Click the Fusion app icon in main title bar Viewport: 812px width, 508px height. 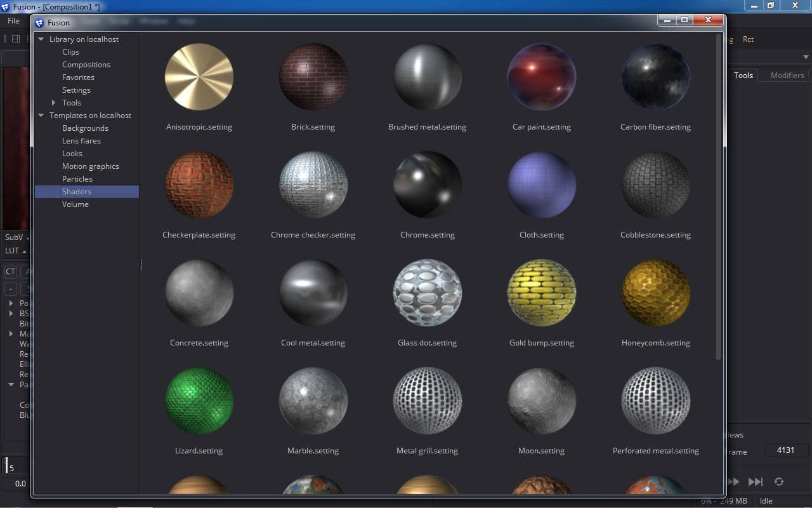pos(6,6)
